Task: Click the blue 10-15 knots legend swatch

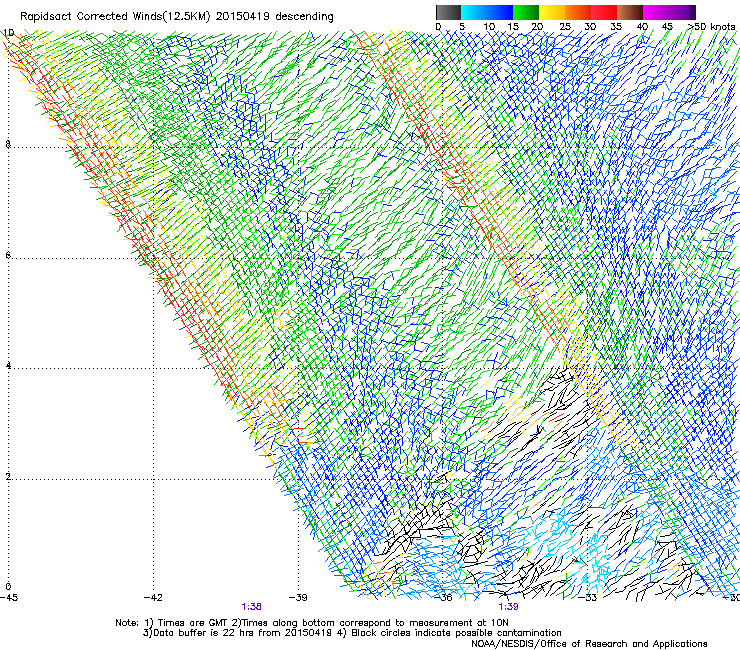Action: click(x=500, y=12)
